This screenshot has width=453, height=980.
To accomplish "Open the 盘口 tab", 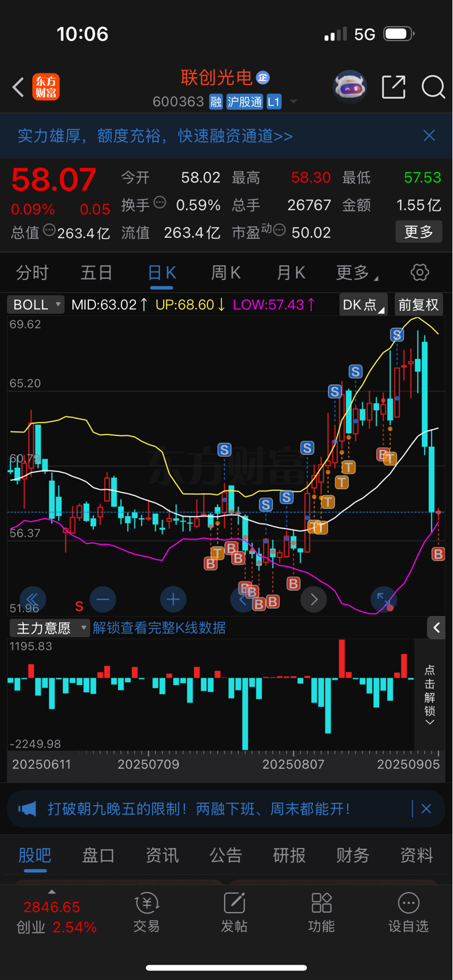I will [x=98, y=855].
